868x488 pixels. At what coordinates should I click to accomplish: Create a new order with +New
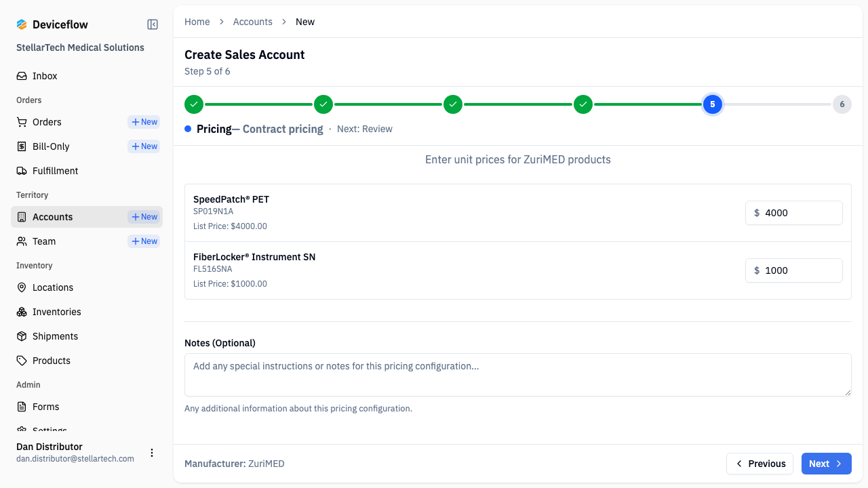[143, 122]
